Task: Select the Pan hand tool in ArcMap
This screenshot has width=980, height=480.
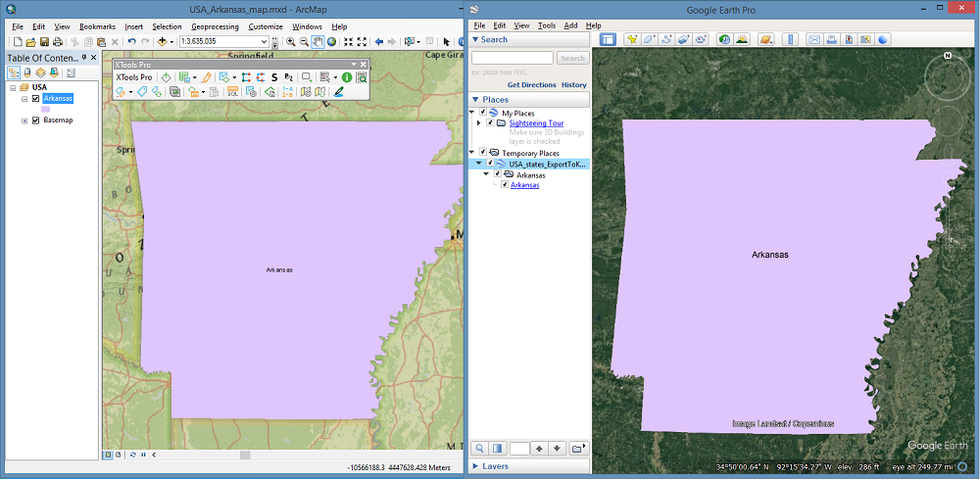Action: click(x=318, y=42)
